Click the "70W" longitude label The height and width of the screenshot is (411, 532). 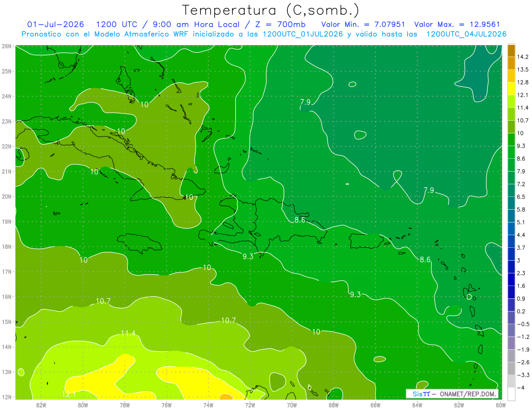click(x=292, y=405)
